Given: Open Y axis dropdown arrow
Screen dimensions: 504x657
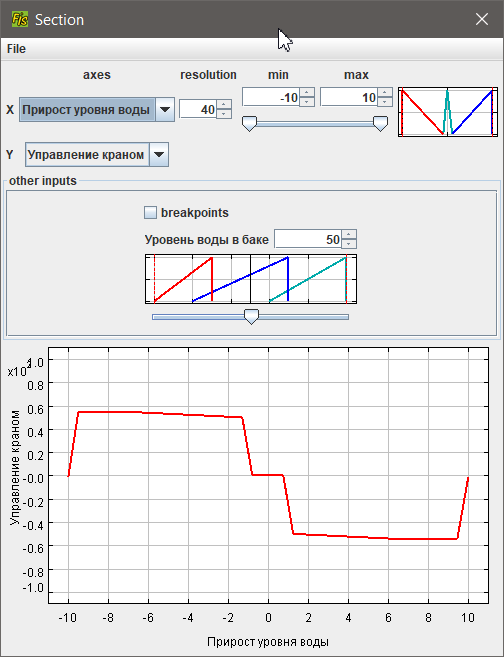Looking at the screenshot, I should [x=159, y=155].
